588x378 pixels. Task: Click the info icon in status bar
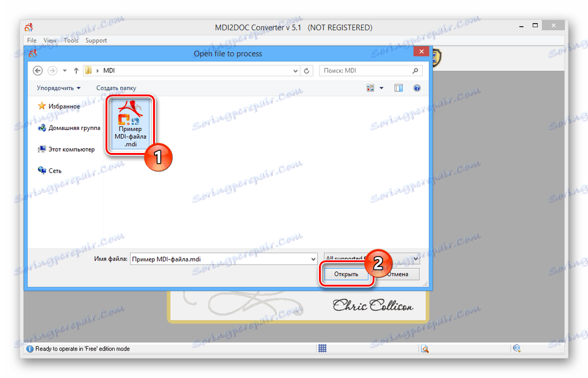[x=30, y=349]
